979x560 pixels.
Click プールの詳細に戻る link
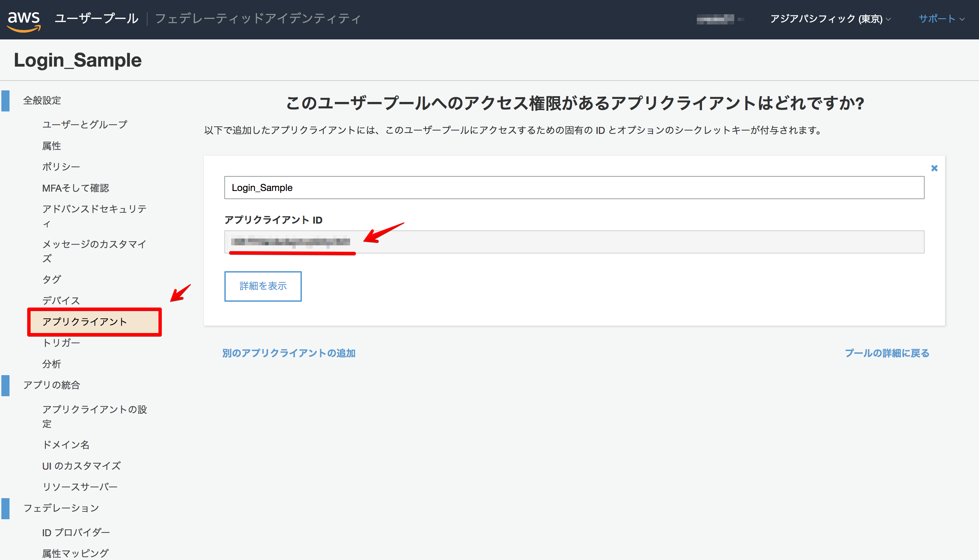(887, 353)
